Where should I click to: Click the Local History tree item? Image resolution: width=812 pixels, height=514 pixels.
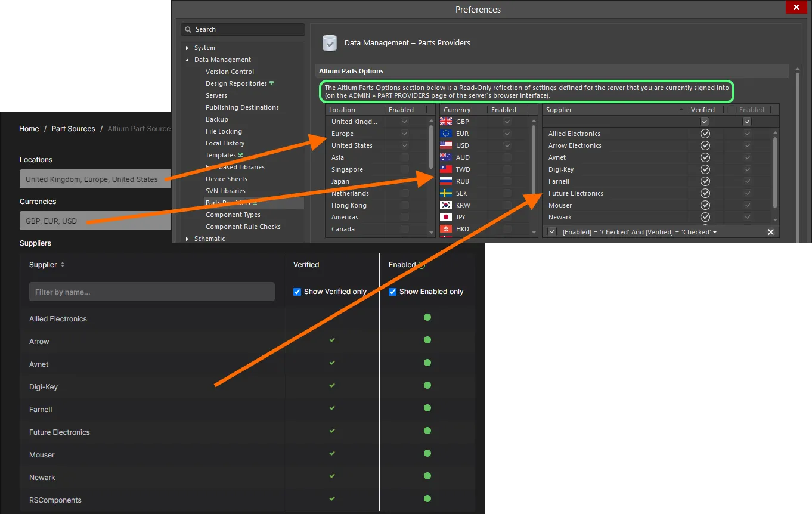pyautogui.click(x=225, y=143)
